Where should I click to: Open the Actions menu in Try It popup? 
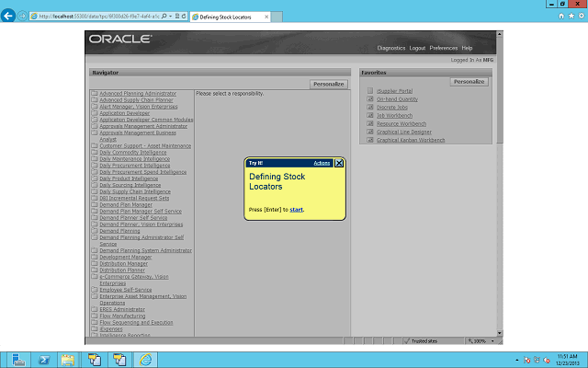pyautogui.click(x=322, y=163)
